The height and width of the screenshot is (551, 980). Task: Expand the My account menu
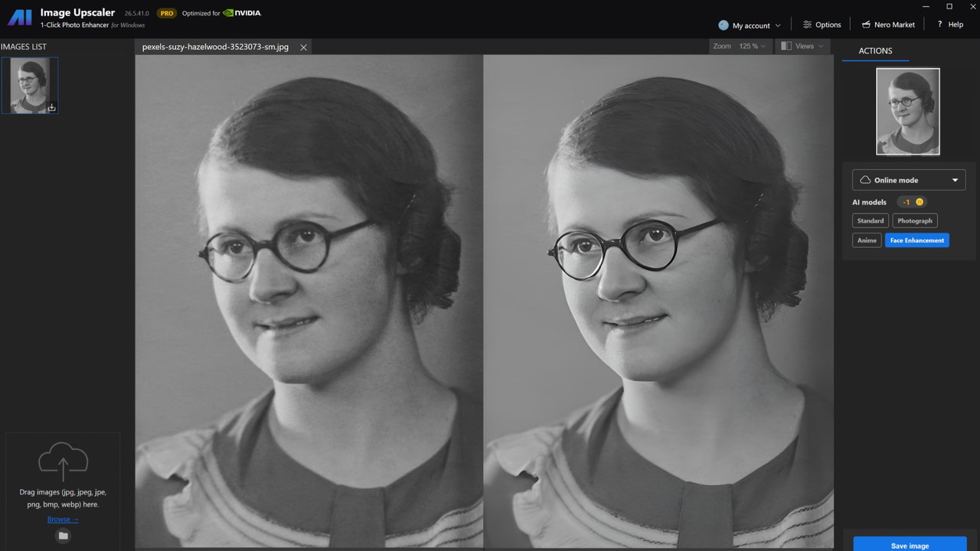(x=750, y=25)
